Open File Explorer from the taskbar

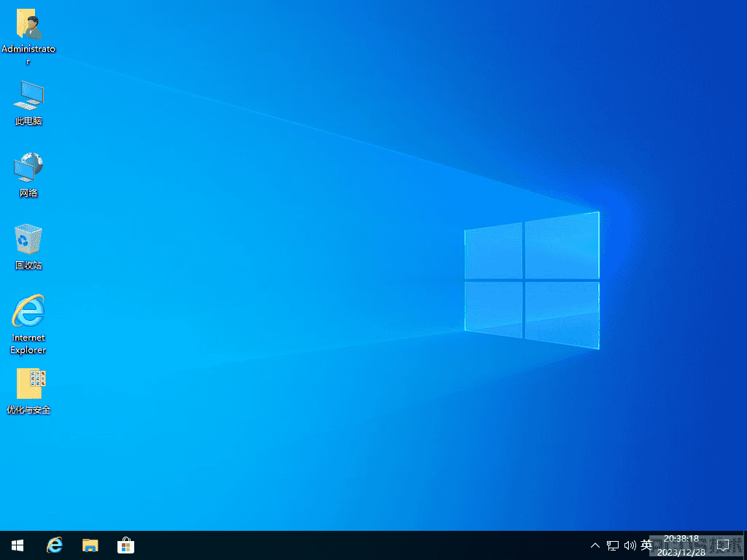coord(90,545)
